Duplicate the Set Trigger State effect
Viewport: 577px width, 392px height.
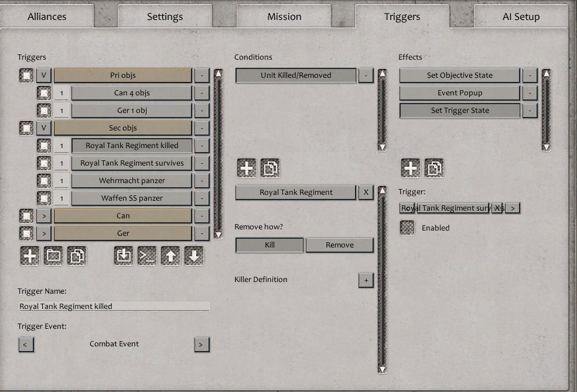coord(434,167)
